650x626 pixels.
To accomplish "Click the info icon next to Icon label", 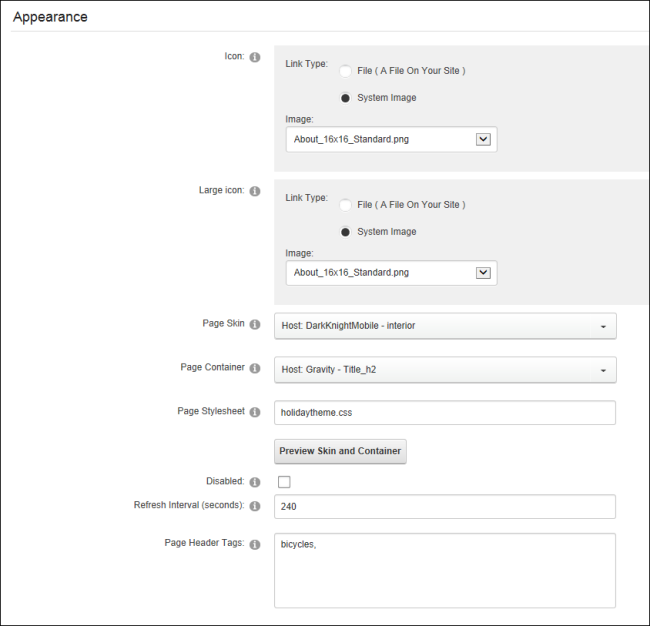I will [x=255, y=57].
